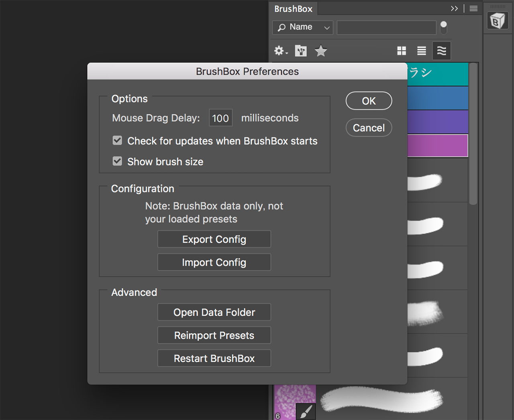Collapse panel with double chevron icon
The height and width of the screenshot is (420, 514).
(x=454, y=8)
